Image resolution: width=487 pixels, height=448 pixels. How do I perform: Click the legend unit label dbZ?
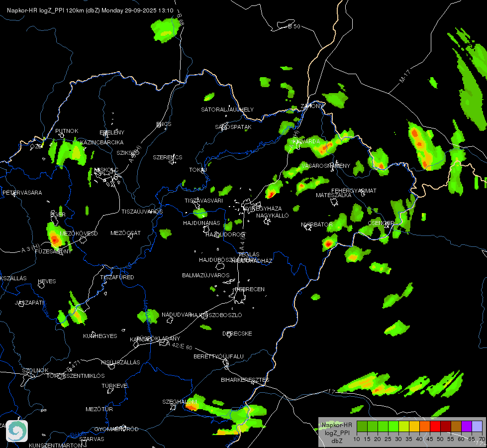(x=337, y=441)
